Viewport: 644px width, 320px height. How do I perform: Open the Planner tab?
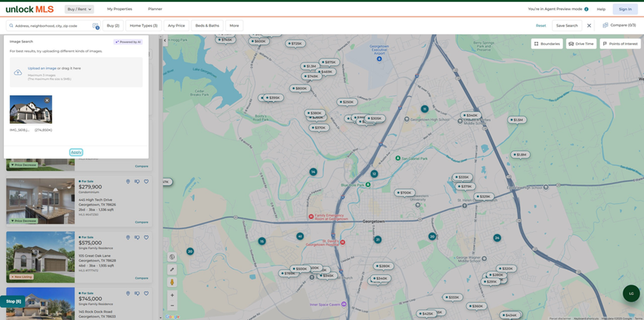[x=155, y=9]
